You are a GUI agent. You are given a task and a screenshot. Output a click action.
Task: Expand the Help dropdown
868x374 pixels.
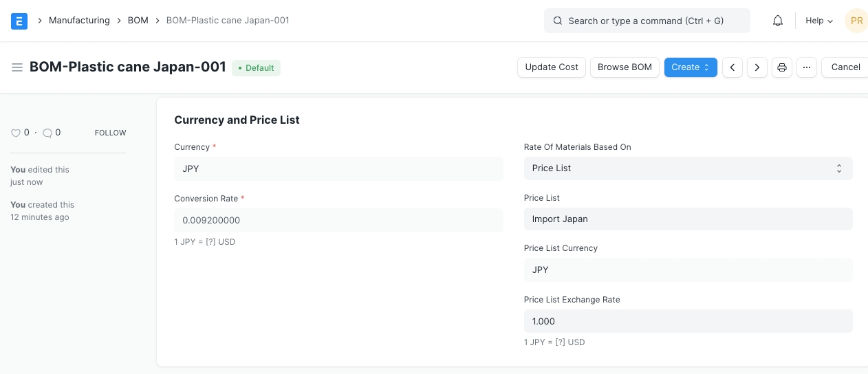point(819,21)
